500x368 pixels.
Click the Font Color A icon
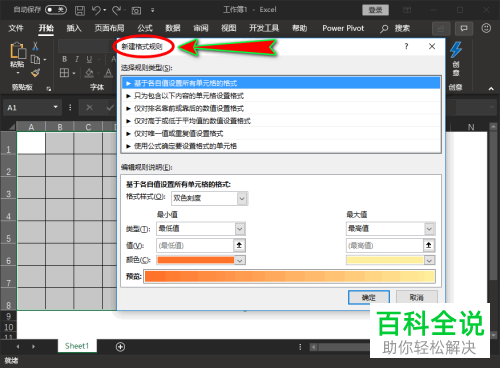pos(108,73)
